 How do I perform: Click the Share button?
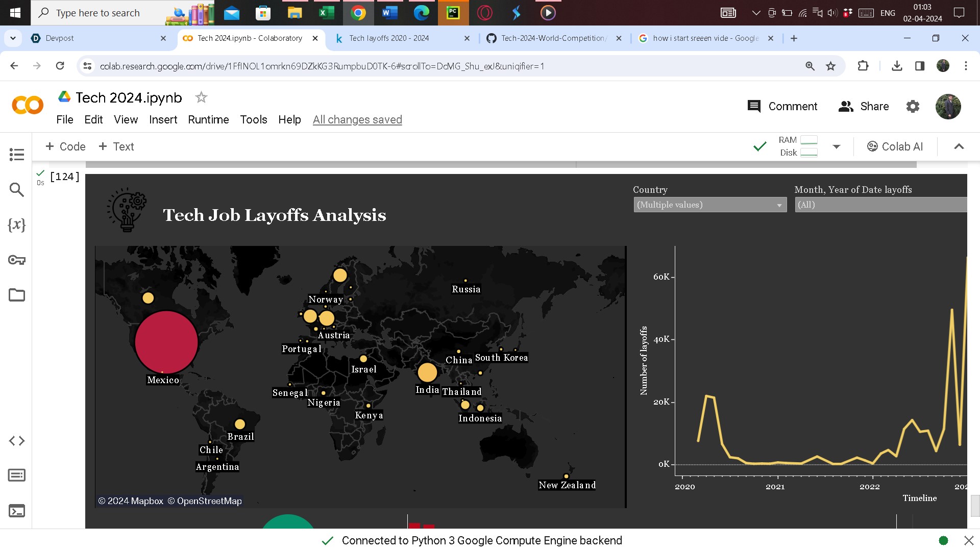864,106
